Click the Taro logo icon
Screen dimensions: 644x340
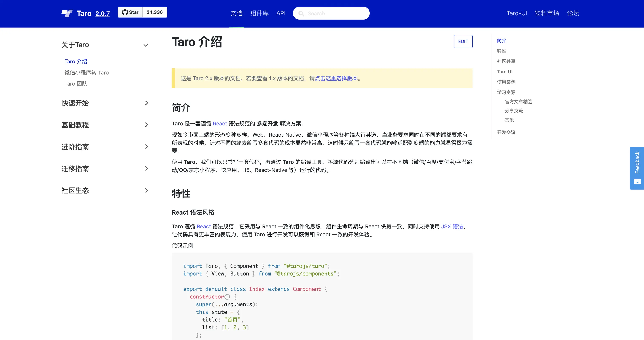[x=67, y=13]
